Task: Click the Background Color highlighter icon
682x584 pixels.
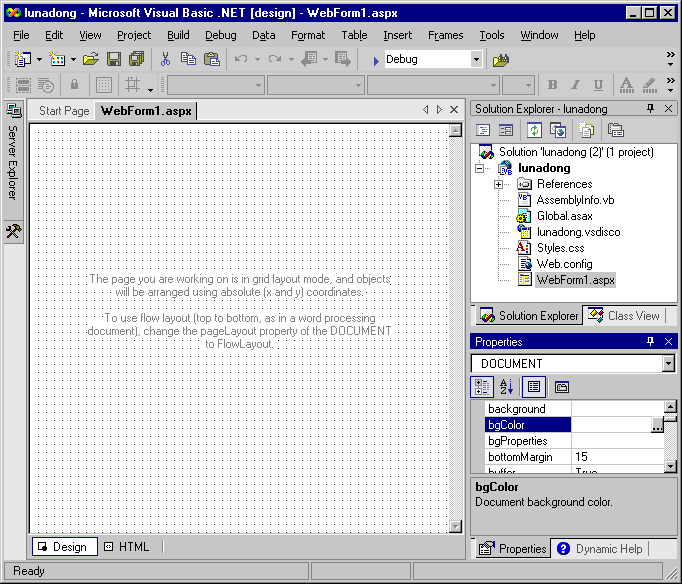Action: (x=649, y=85)
